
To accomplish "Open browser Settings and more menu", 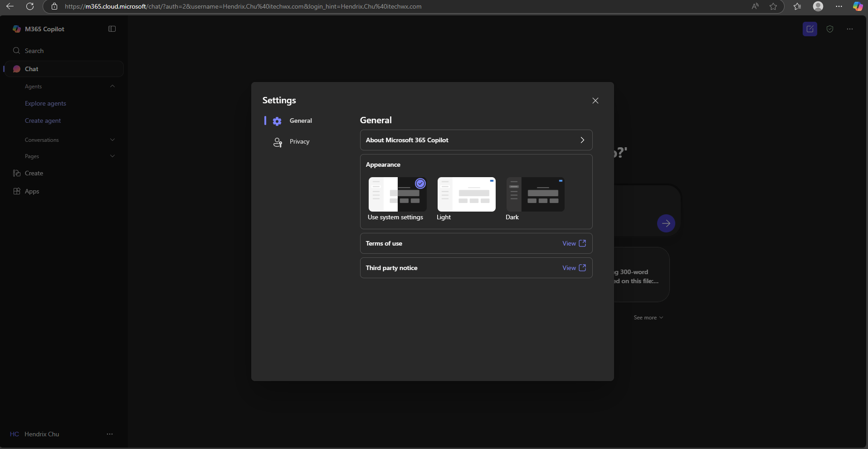I will 839,6.
